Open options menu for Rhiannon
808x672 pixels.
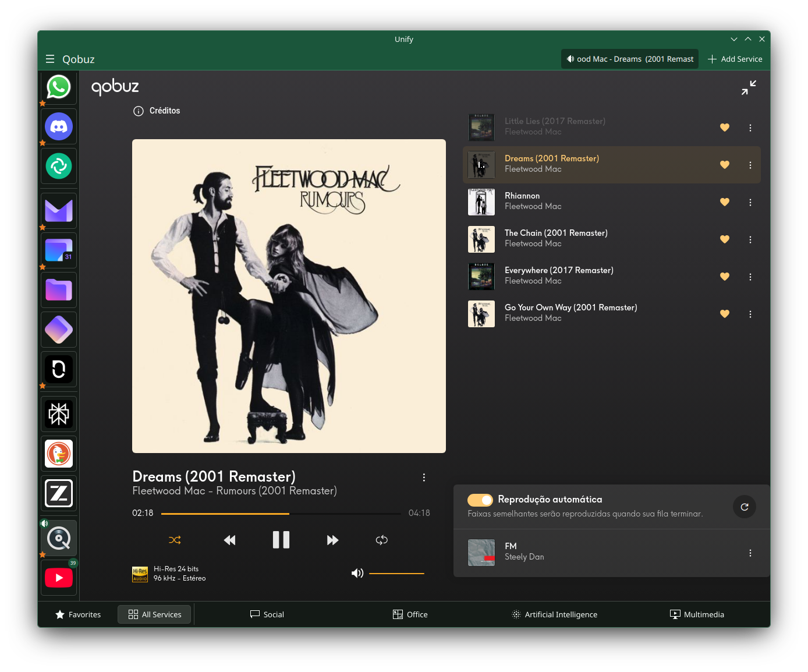(750, 202)
